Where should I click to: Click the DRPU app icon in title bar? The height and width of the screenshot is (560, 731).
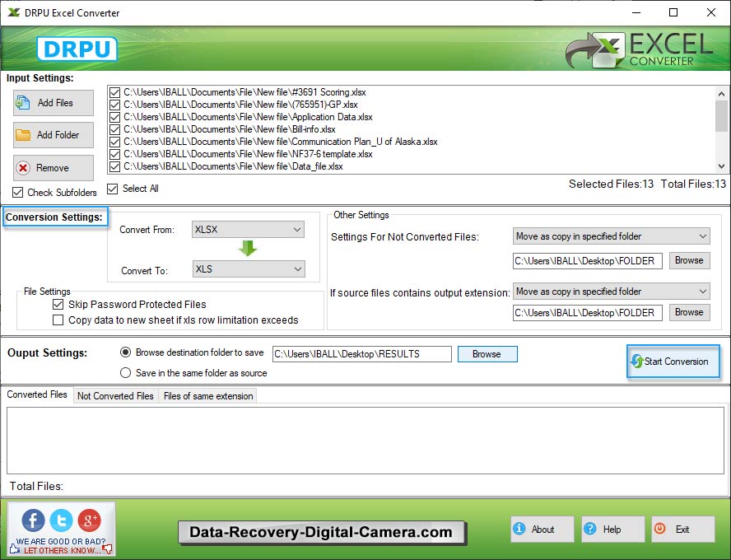tap(14, 12)
